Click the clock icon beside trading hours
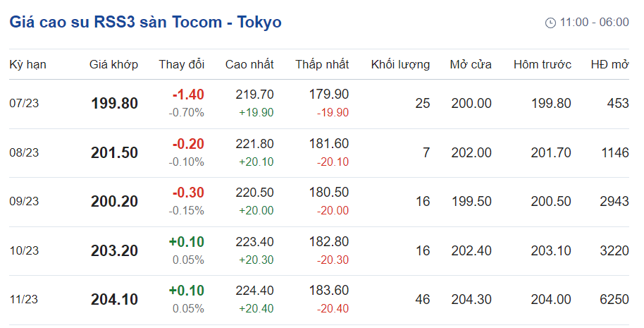 [550, 23]
